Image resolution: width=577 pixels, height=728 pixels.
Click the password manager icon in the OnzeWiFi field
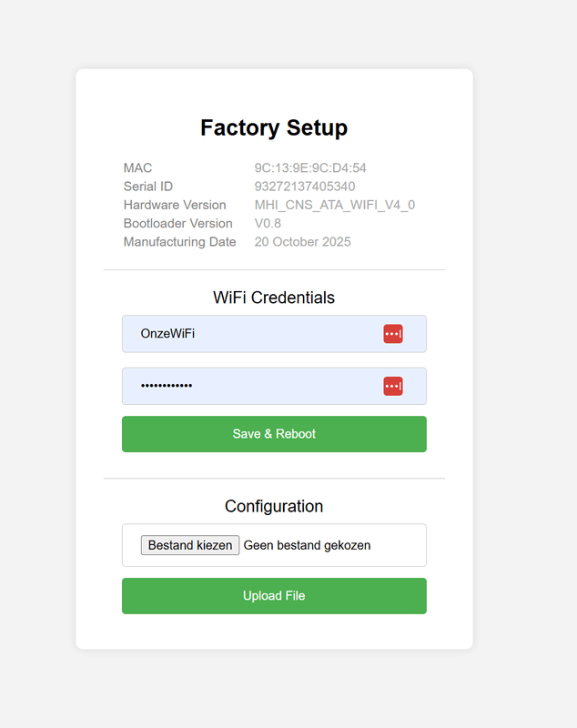click(x=392, y=334)
